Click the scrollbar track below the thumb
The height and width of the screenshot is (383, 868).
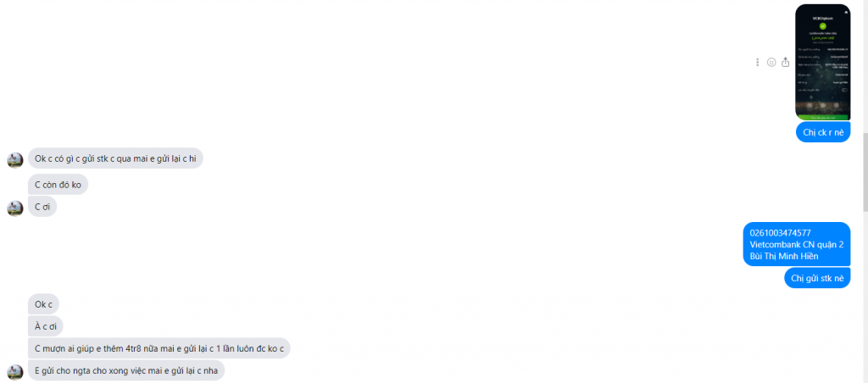coord(865,297)
